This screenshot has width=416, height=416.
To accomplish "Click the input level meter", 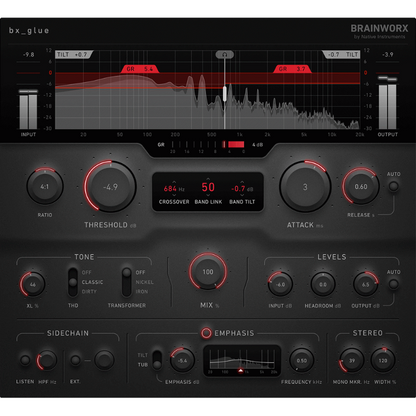I will pyautogui.click(x=28, y=109).
